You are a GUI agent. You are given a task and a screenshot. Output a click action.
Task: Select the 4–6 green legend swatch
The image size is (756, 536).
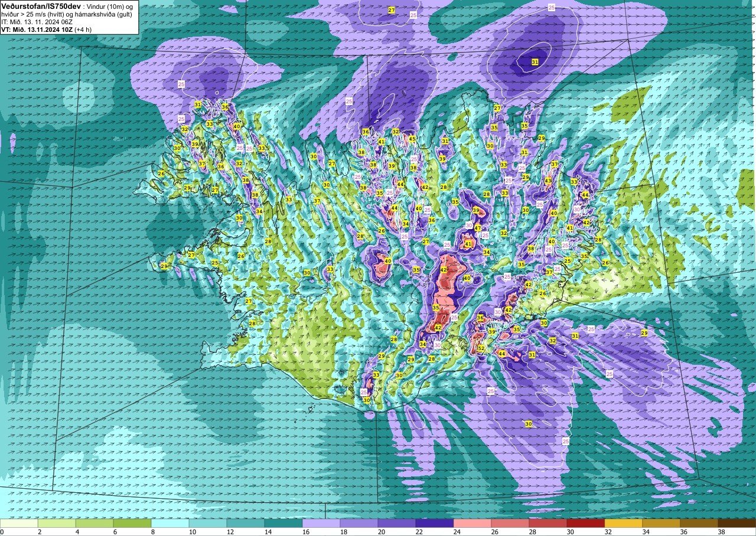(x=94, y=523)
